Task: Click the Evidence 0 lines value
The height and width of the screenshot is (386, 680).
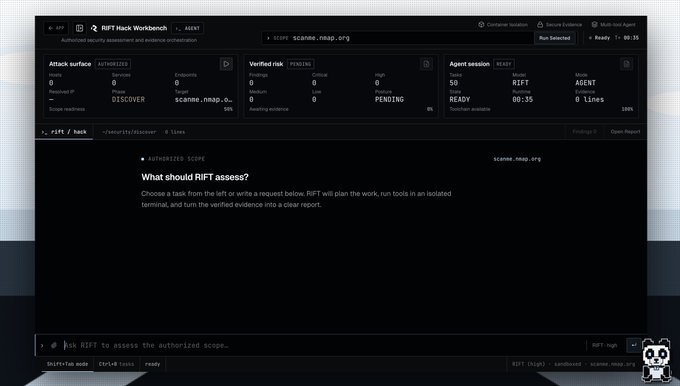Action: point(590,99)
